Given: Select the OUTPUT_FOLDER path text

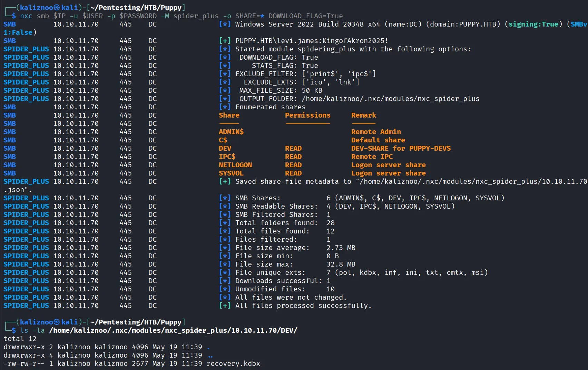Looking at the screenshot, I should click(391, 99).
